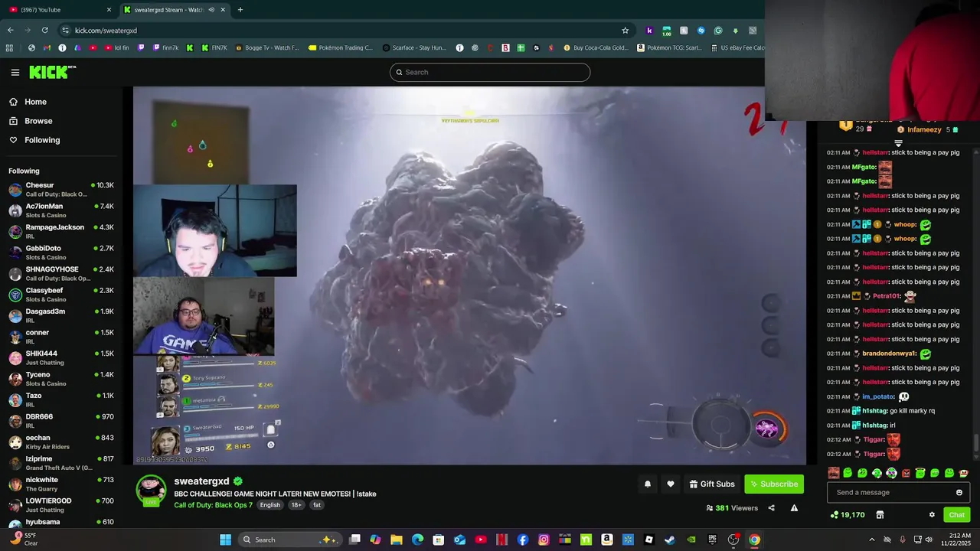The height and width of the screenshot is (551, 980).
Task: Open LOWTIERGOD channel in Following list
Action: 61,505
